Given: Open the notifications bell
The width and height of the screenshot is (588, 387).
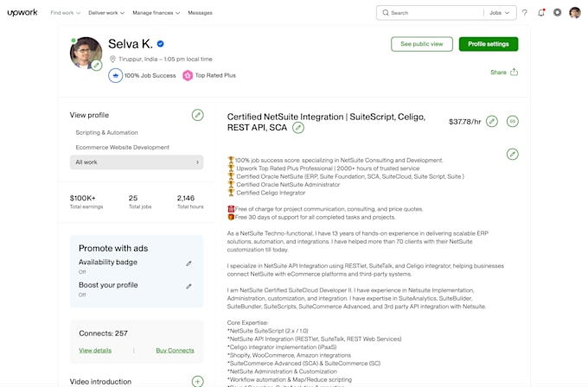Looking at the screenshot, I should click(x=541, y=13).
